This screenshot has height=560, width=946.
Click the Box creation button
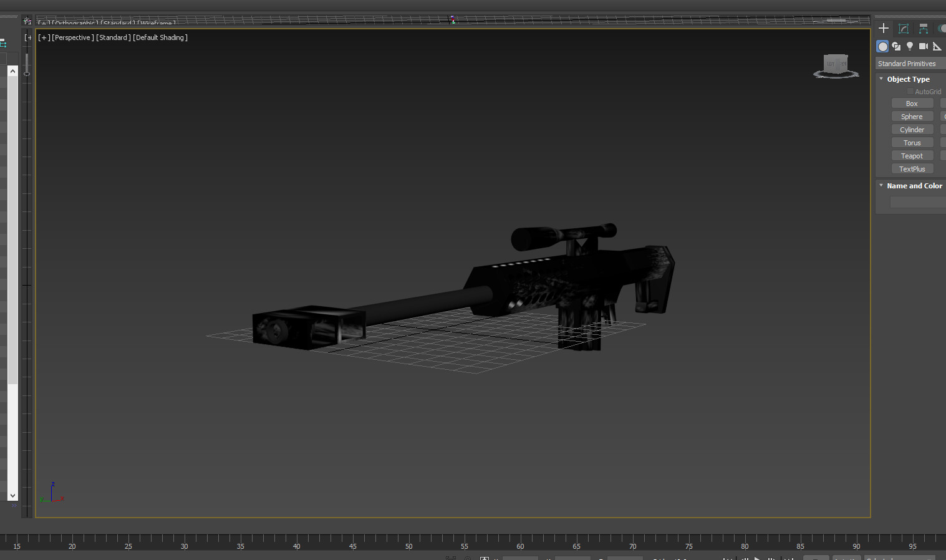(912, 103)
